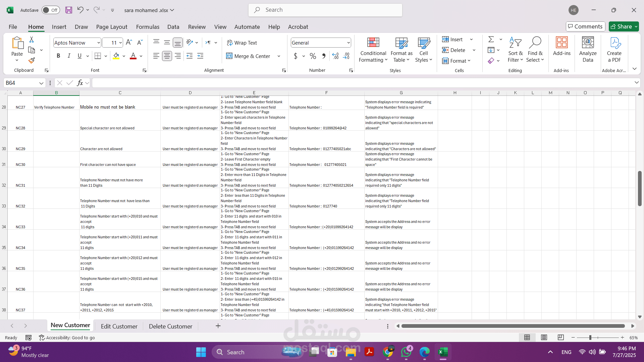Click the Cut scissors icon

pos(32,40)
